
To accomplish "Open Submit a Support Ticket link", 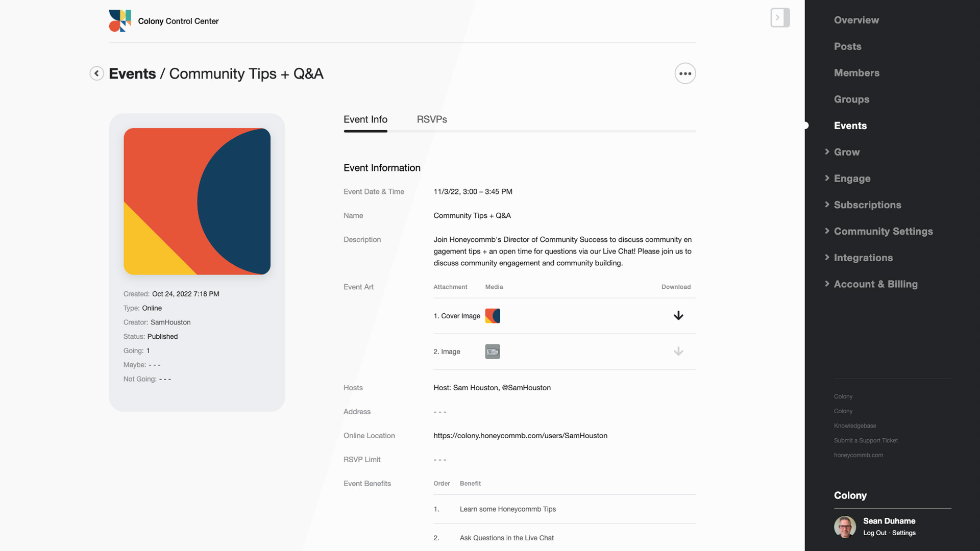I will point(866,441).
